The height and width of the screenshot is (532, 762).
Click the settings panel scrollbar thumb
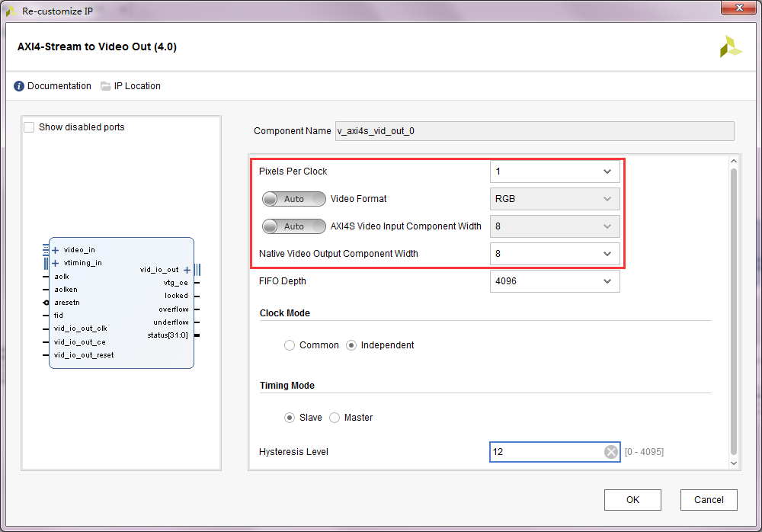pyautogui.click(x=734, y=311)
